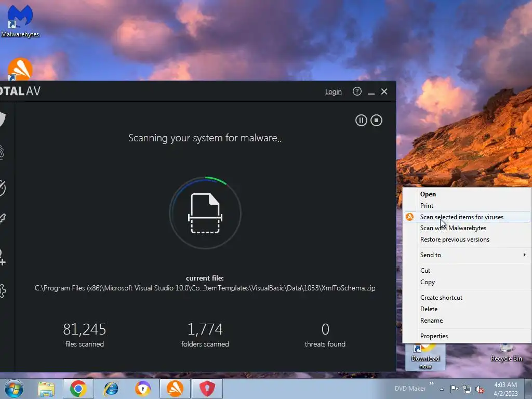The width and height of the screenshot is (532, 399).
Task: Choose Cut in the context menu
Action: click(x=467, y=271)
